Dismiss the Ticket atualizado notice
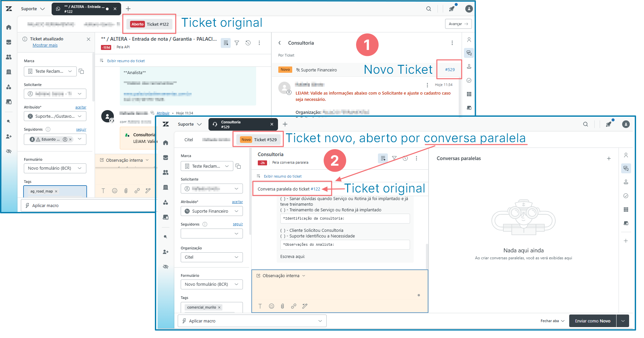The width and height of the screenshot is (644, 338). [88, 39]
